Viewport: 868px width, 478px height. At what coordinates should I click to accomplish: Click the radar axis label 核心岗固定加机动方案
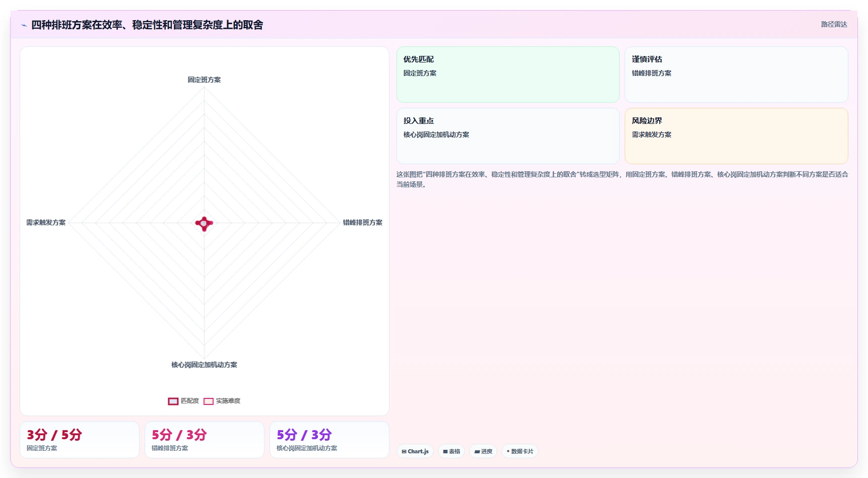click(x=204, y=365)
